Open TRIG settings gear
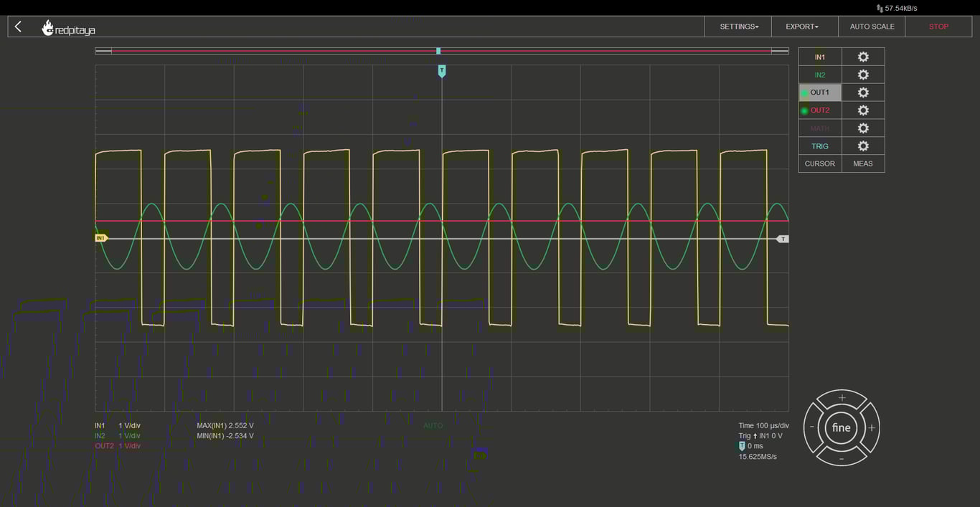 pyautogui.click(x=863, y=146)
